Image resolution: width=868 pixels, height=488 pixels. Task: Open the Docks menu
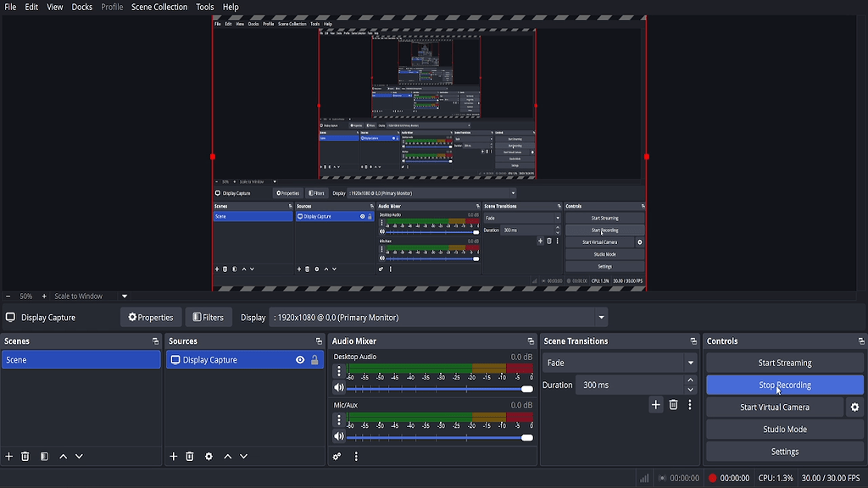82,7
